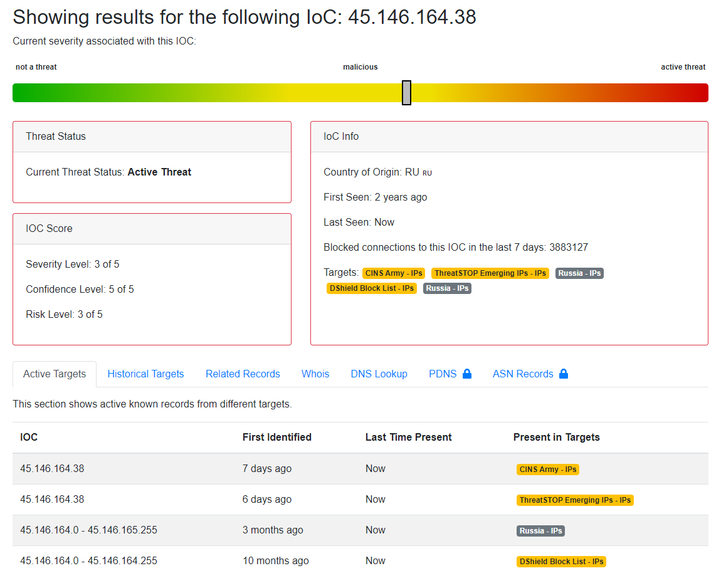
Task: Click the ThreatSTOP Emerging IPs table badge
Action: 575,500
